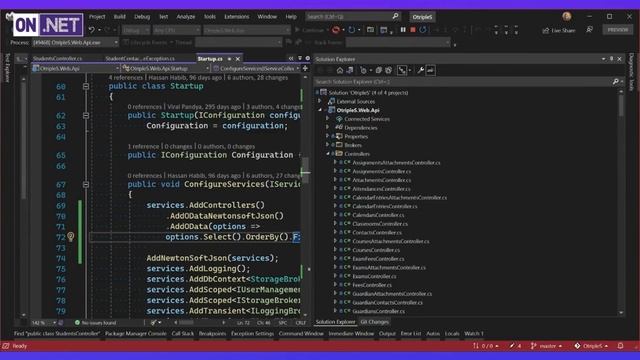Click the lightbulb quick actions on line 72
The width and height of the screenshot is (640, 360).
71,236
